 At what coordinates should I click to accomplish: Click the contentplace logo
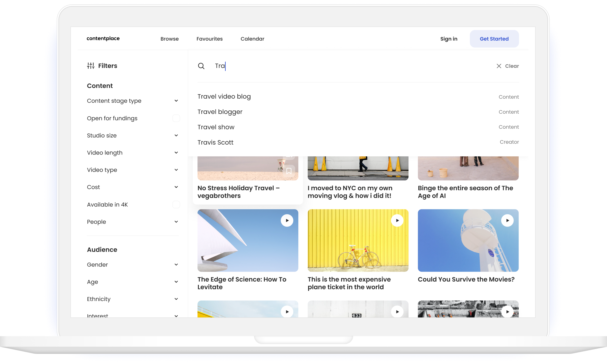103,38
